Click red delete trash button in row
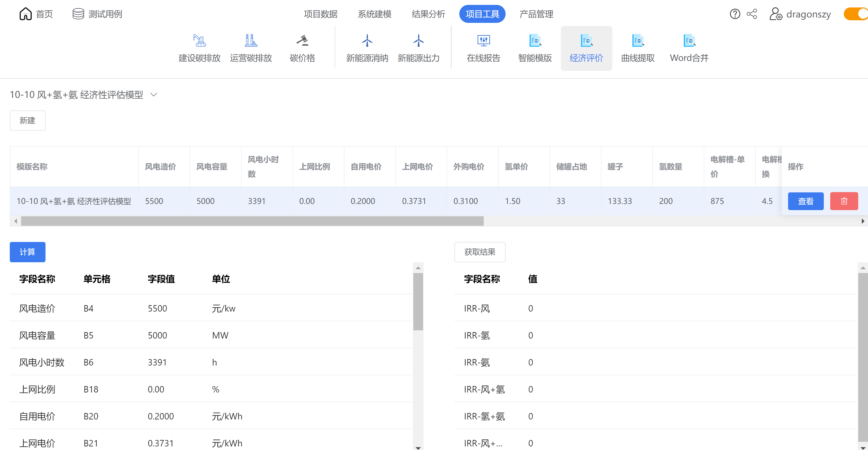Image resolution: width=868 pixels, height=450 pixels. (x=844, y=201)
